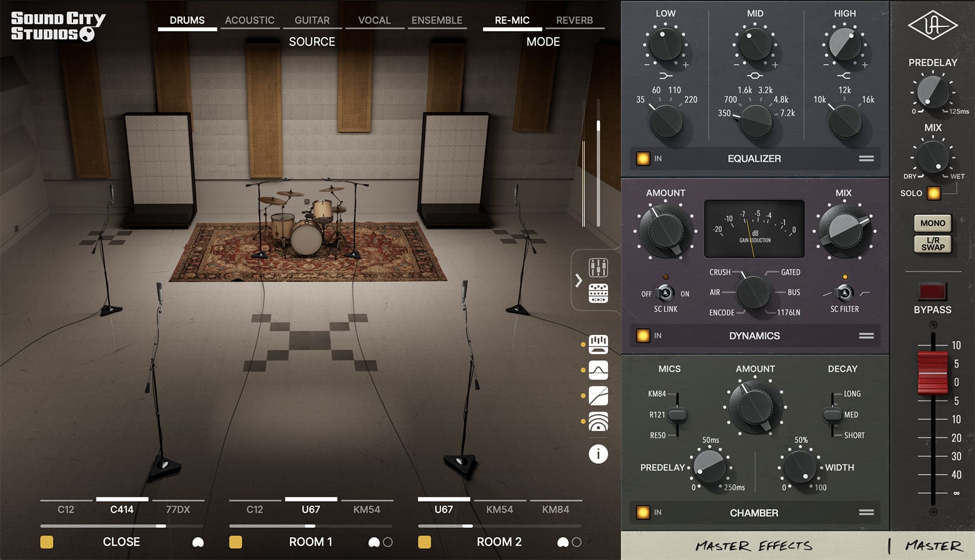Switch to the ACOUSTIC source tab
The width and height of the screenshot is (975, 560).
click(x=250, y=20)
